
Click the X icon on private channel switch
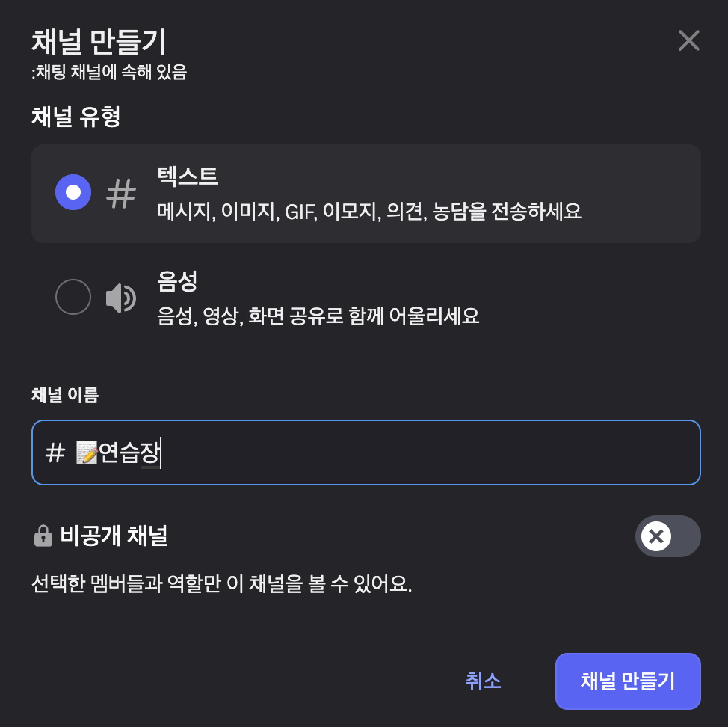656,536
